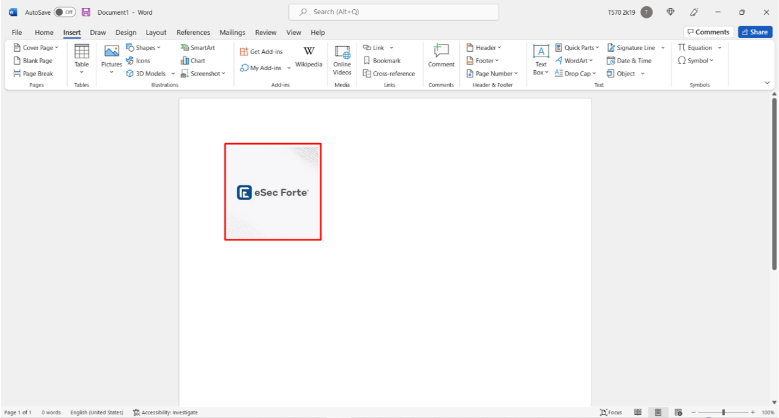Screen dimensions: 779x418
Task: Insert Online Videos
Action: click(342, 60)
